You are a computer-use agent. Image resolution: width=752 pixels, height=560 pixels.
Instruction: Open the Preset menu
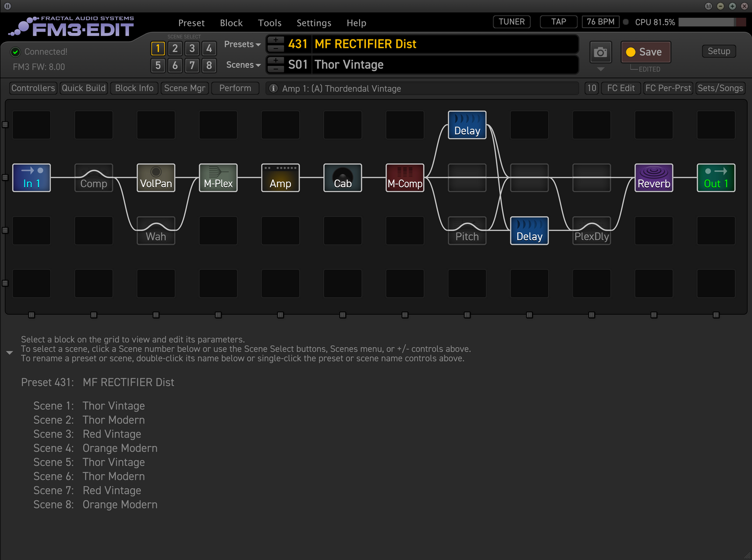(x=192, y=23)
